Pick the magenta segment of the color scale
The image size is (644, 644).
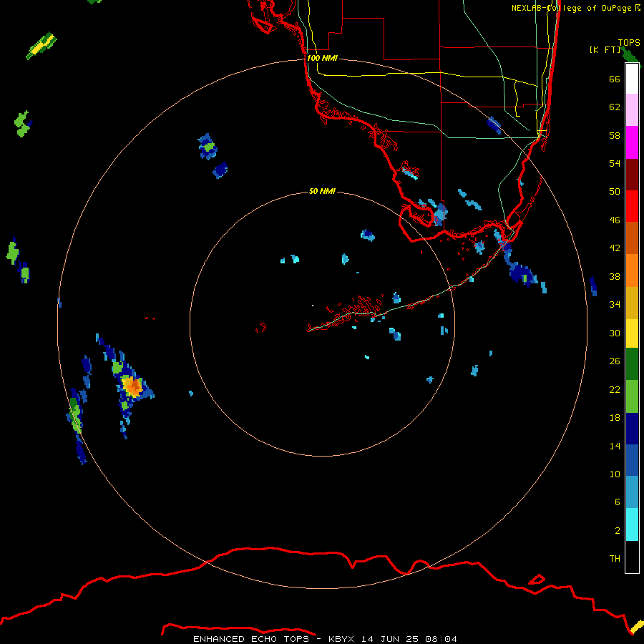632,142
